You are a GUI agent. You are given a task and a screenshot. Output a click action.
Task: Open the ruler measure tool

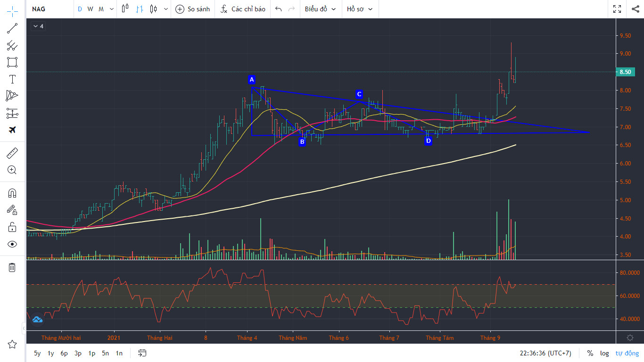[12, 153]
